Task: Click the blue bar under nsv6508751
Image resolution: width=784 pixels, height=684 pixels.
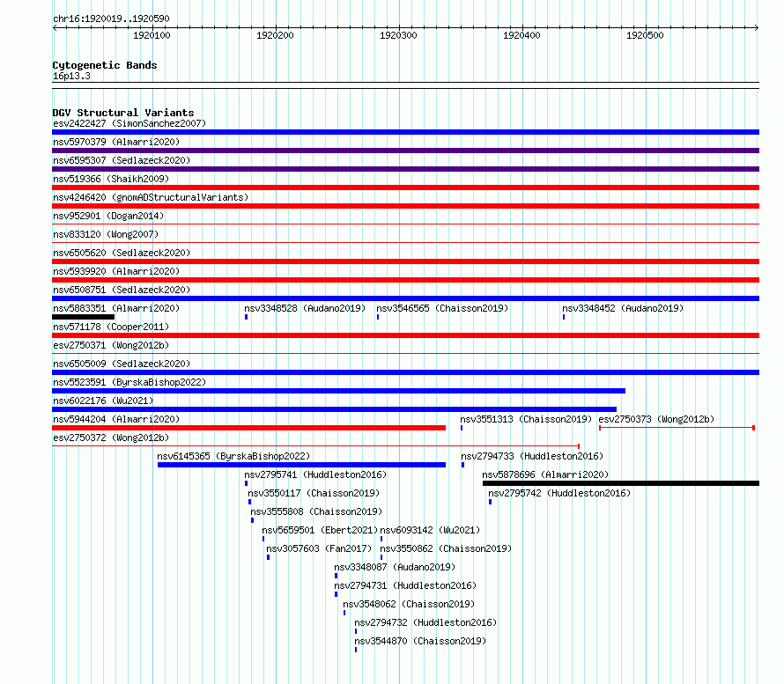Action: [405, 298]
